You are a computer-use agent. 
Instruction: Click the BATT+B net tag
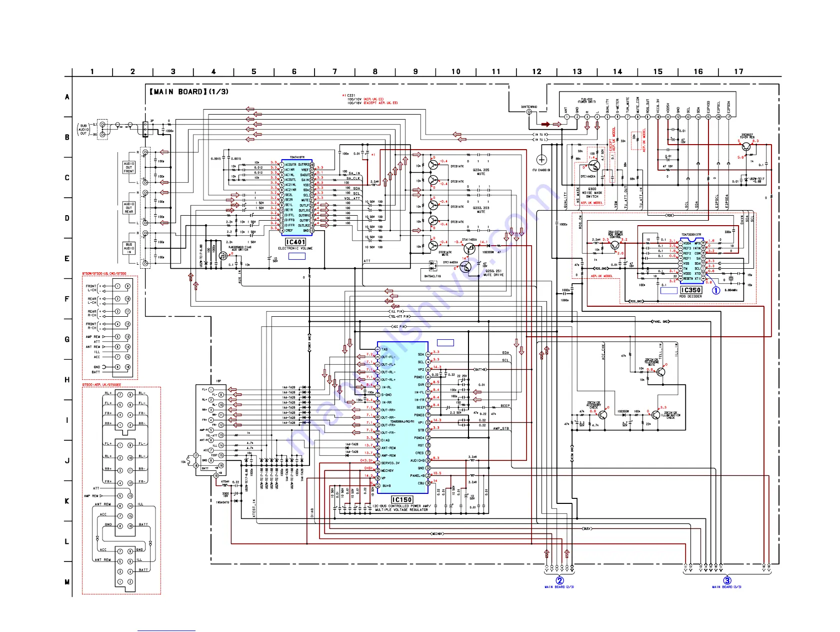click(x=480, y=369)
